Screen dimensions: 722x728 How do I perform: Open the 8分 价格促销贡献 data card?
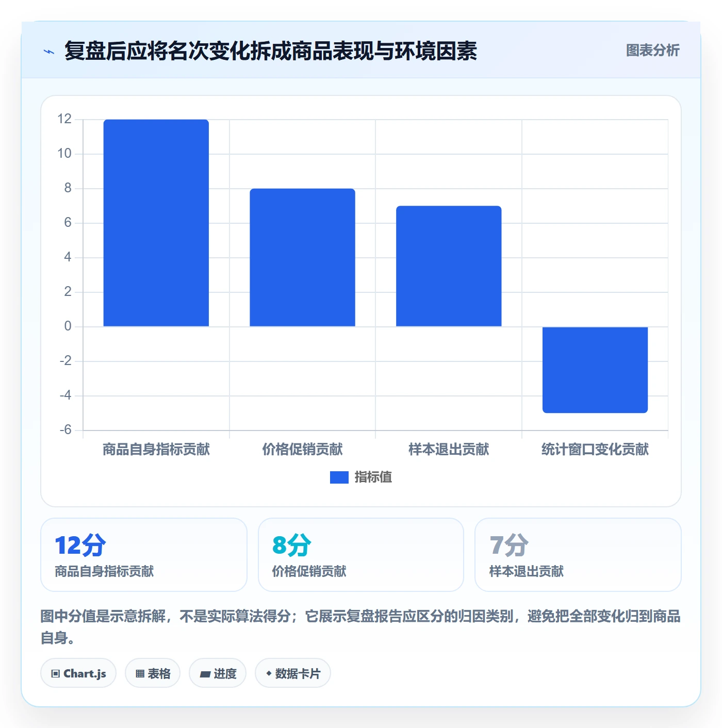pos(361,555)
